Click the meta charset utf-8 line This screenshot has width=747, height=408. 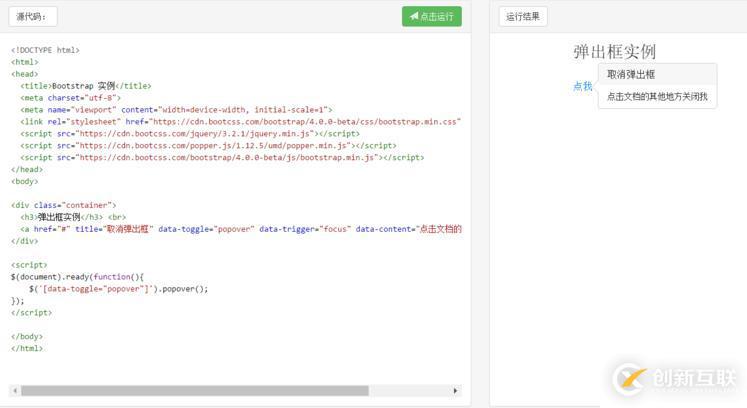tap(71, 98)
